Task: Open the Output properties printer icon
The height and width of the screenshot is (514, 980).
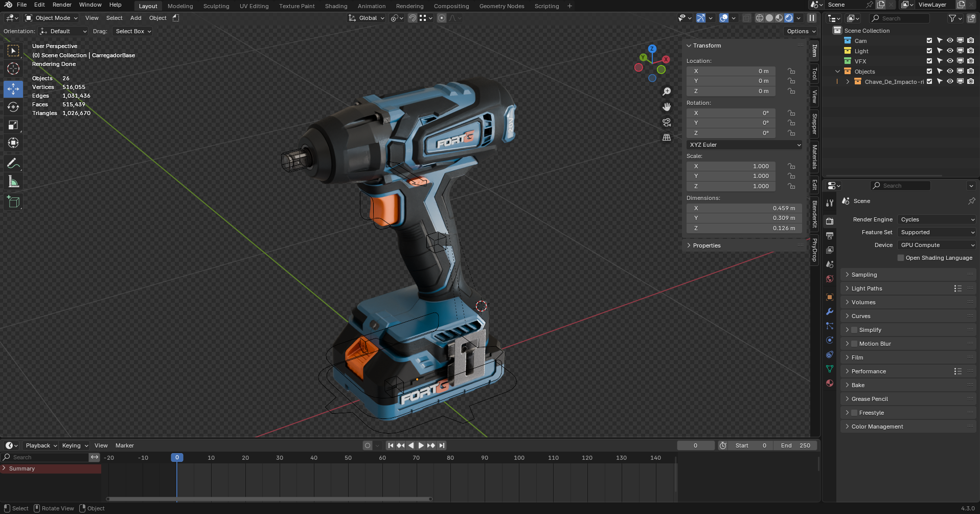Action: click(x=830, y=235)
